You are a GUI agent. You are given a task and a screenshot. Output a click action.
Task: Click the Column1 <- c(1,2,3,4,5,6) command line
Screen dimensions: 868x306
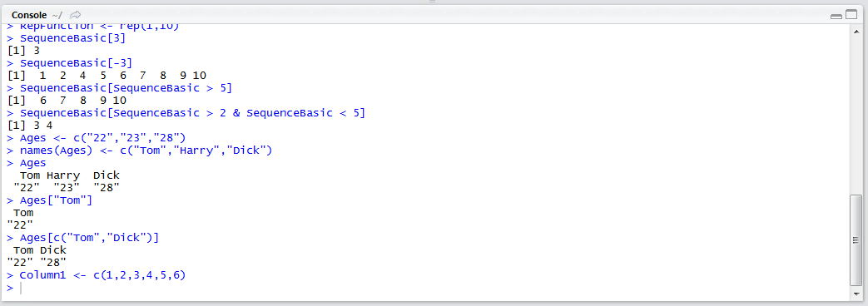pyautogui.click(x=96, y=275)
